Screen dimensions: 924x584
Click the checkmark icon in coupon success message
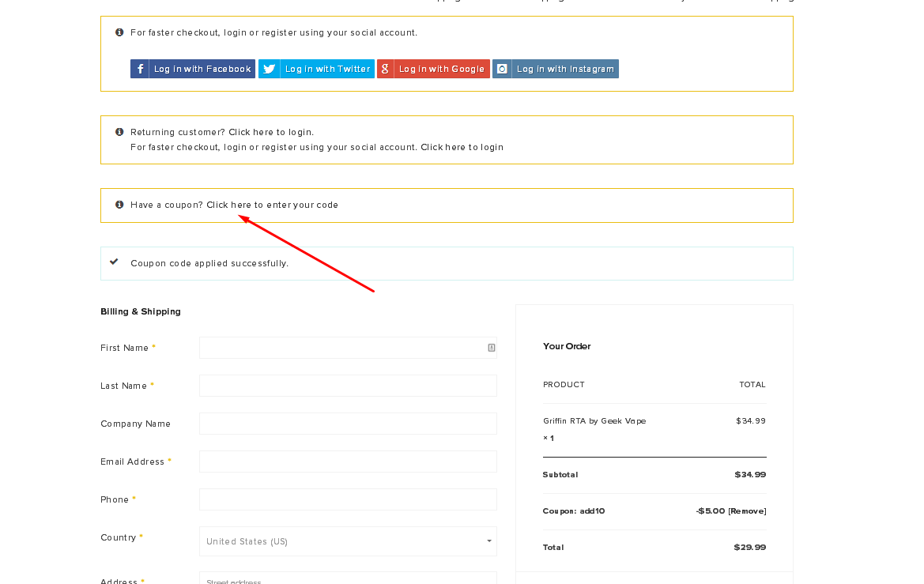tap(114, 262)
